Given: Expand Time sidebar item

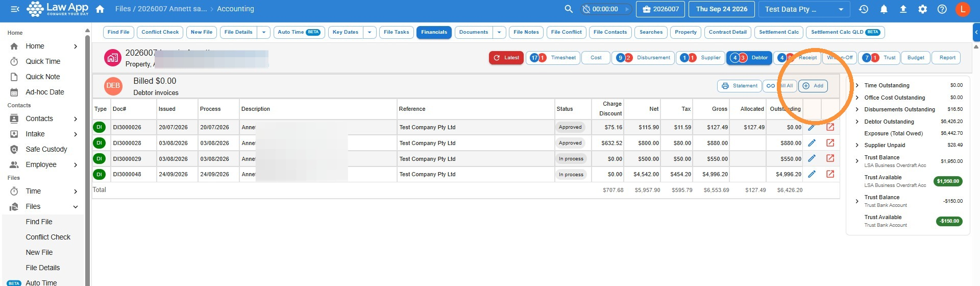Looking at the screenshot, I should click(x=76, y=191).
